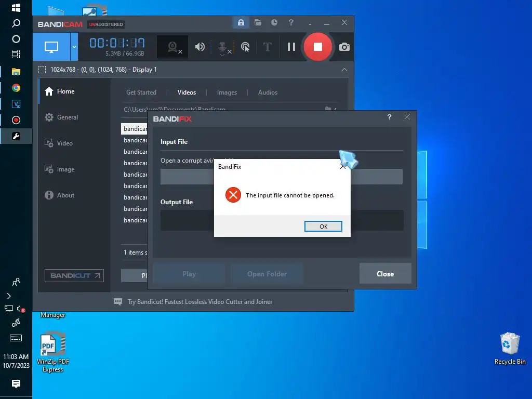Open the notification center icon
The height and width of the screenshot is (399, 532).
click(16, 384)
